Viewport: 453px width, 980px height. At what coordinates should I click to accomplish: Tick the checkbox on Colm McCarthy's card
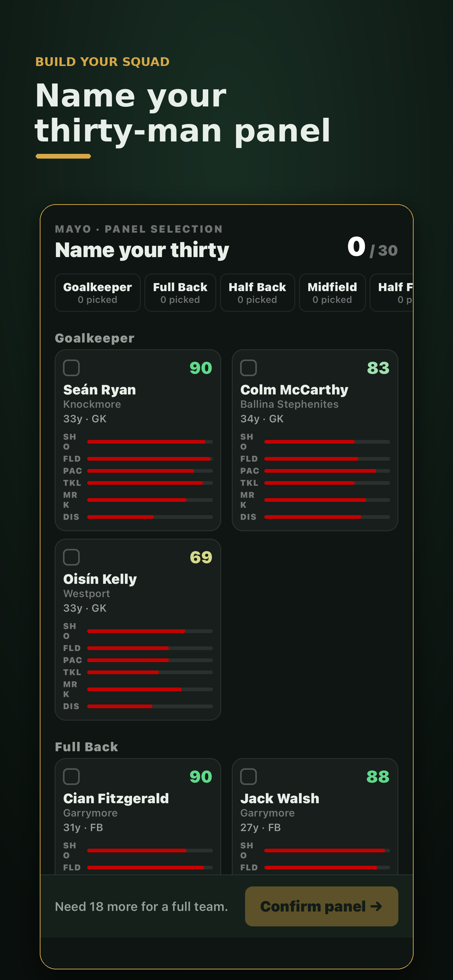tap(248, 368)
